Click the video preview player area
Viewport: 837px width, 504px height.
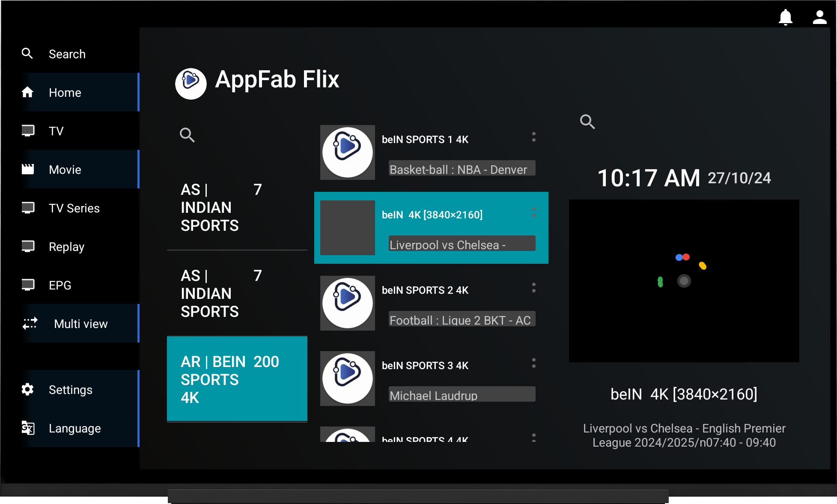point(684,281)
